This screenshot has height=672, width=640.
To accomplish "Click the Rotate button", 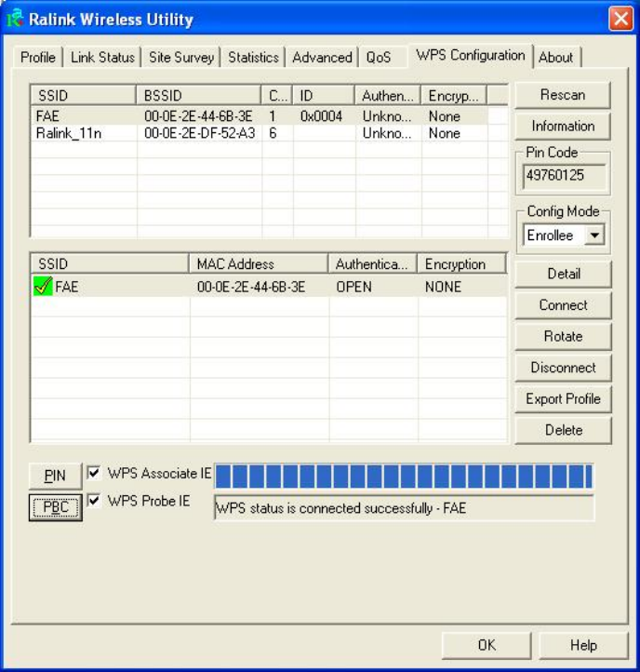I will tap(564, 336).
